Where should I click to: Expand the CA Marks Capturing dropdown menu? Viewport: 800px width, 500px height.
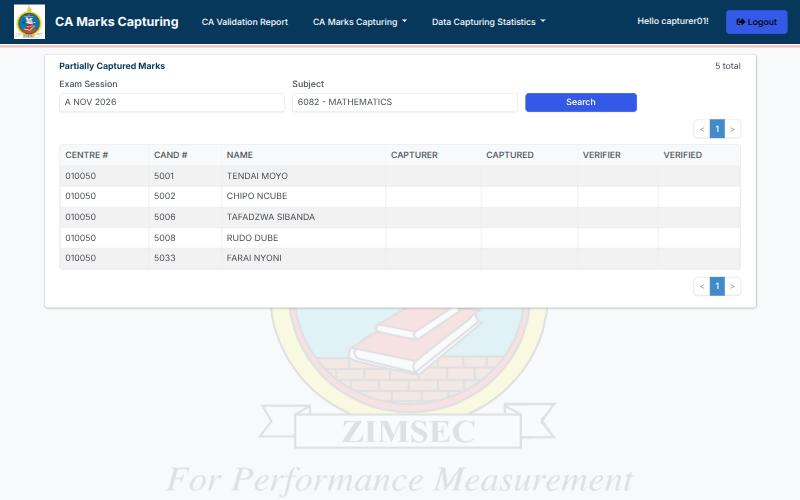360,22
